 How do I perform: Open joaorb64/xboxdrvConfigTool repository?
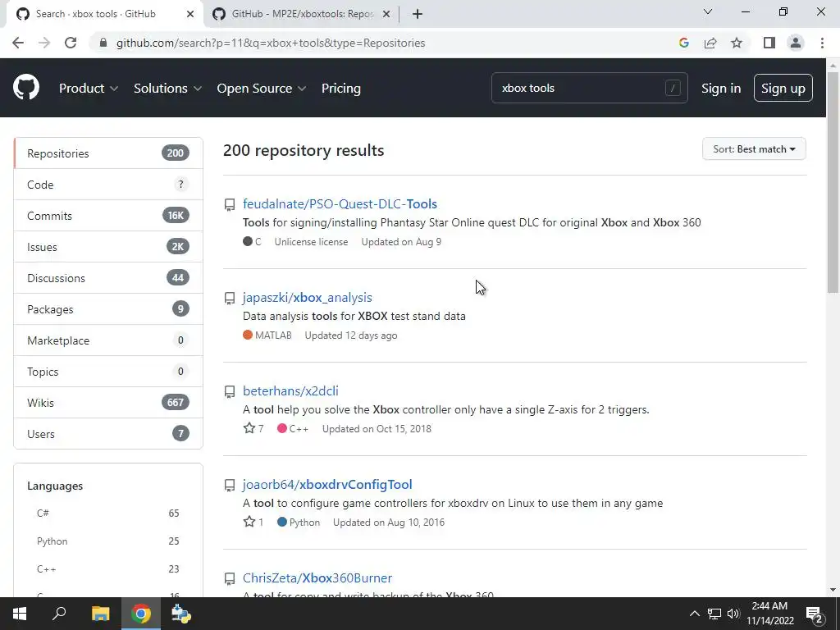click(327, 484)
